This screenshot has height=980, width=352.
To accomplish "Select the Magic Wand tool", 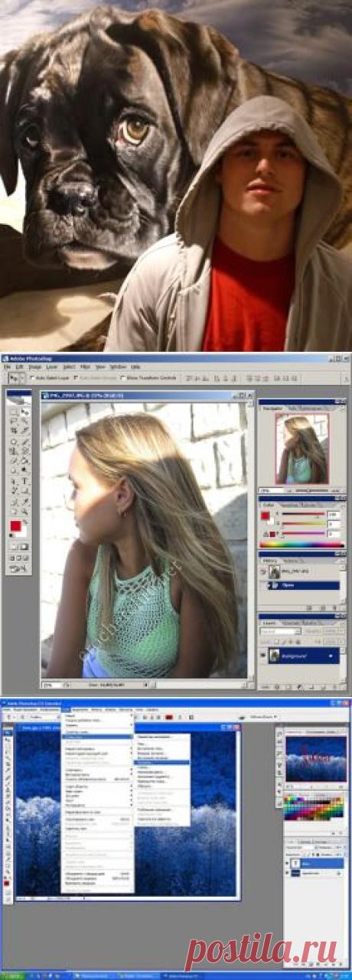I will [24, 421].
